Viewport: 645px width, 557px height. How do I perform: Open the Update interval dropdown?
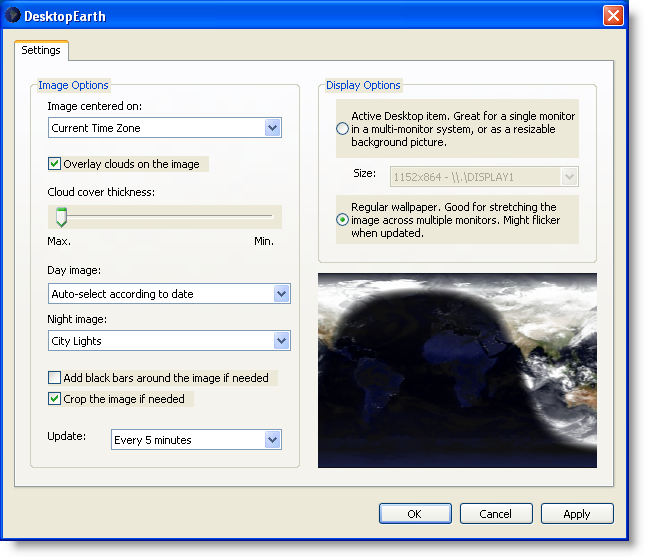pos(196,440)
